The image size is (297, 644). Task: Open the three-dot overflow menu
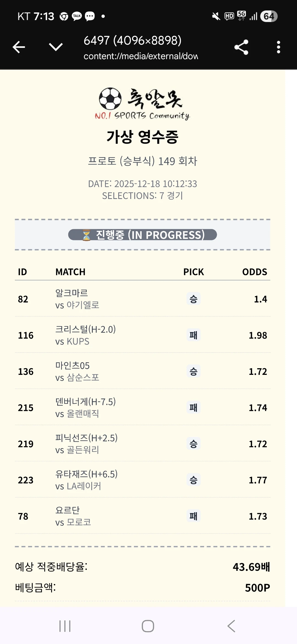pyautogui.click(x=279, y=47)
